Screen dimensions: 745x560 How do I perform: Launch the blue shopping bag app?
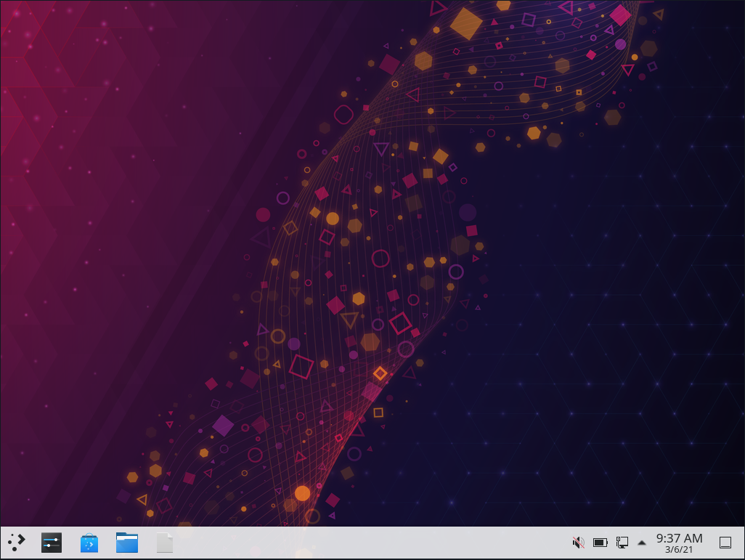coord(89,543)
